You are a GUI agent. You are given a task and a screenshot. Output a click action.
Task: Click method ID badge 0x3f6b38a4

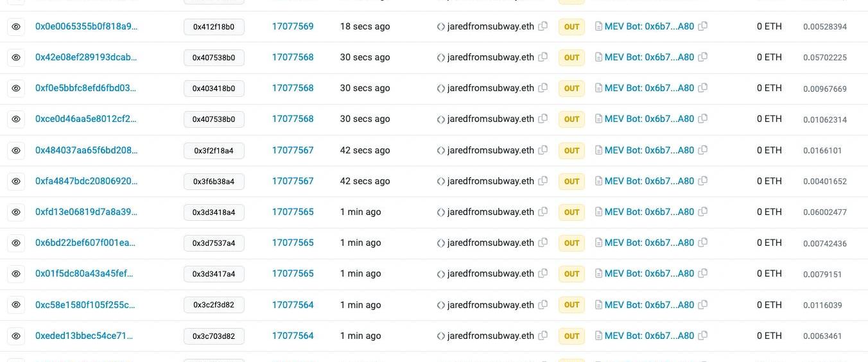coord(214,182)
